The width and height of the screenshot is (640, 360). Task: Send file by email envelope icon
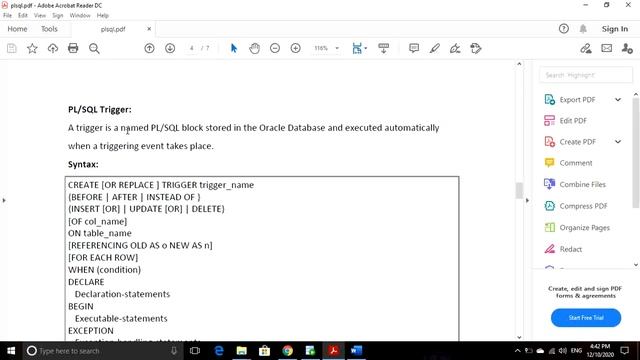tap(607, 48)
